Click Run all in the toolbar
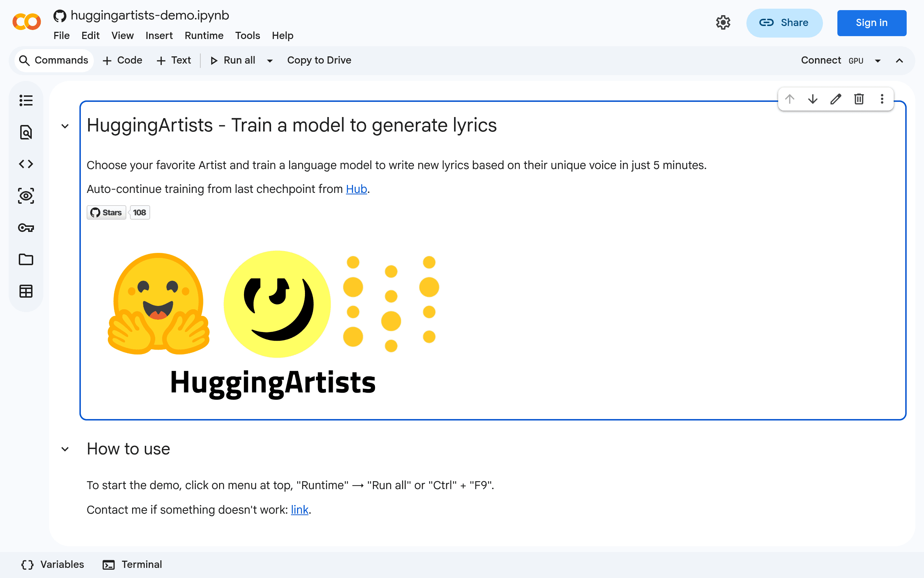The image size is (924, 578). coord(232,60)
